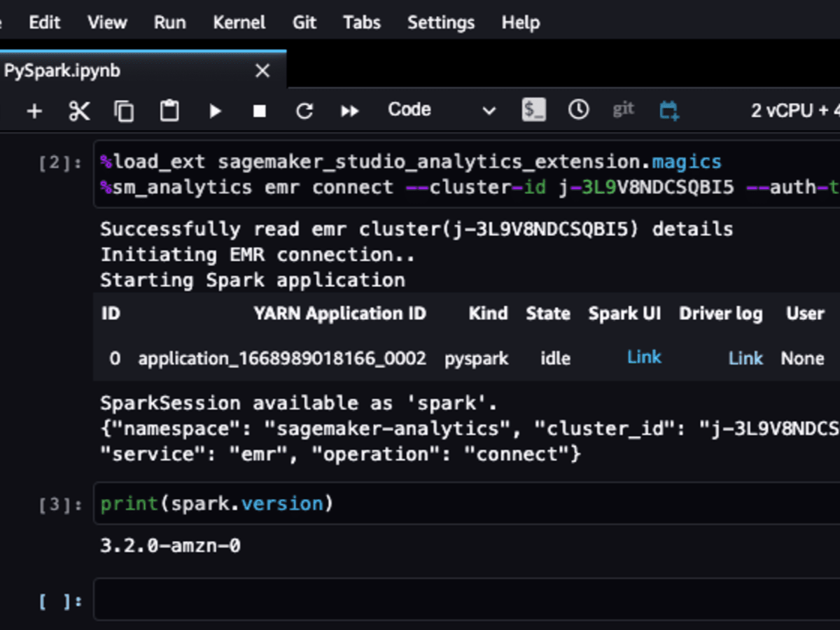The image size is (840, 630).
Task: Open the Kernel menu
Action: (x=239, y=22)
